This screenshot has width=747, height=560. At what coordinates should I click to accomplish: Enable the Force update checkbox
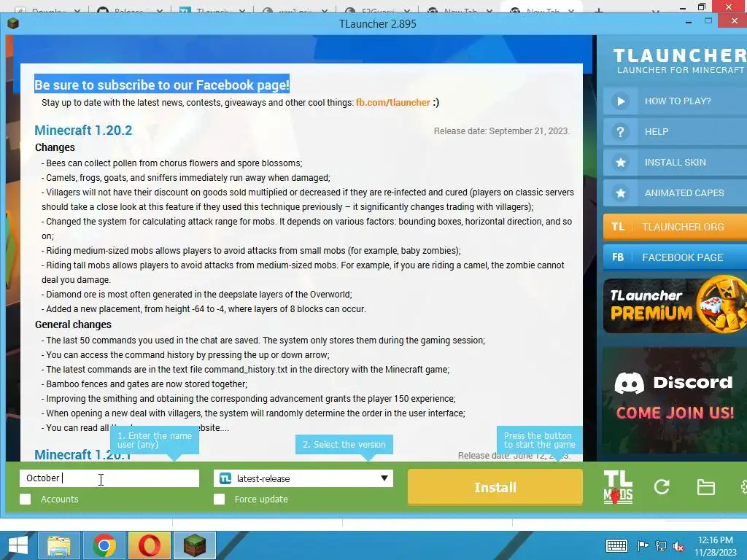(x=219, y=499)
